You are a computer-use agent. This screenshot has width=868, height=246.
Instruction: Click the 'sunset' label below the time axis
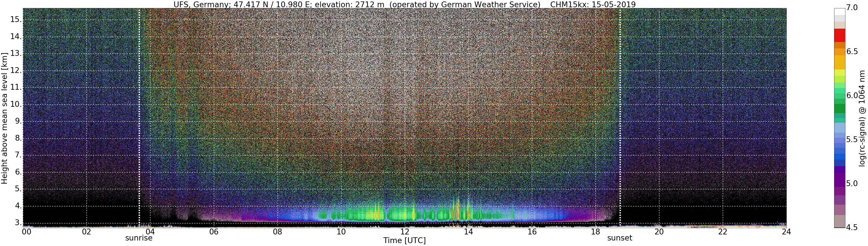point(620,238)
